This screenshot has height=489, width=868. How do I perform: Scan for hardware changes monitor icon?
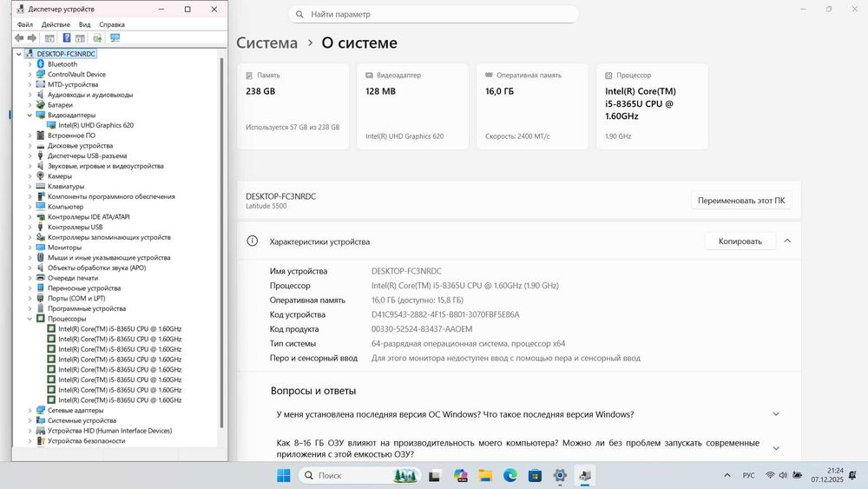point(115,37)
